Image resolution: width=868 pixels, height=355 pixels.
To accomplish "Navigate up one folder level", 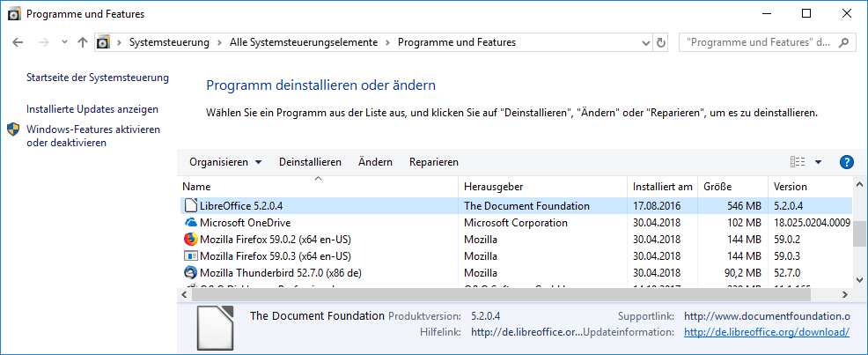I will coord(83,42).
